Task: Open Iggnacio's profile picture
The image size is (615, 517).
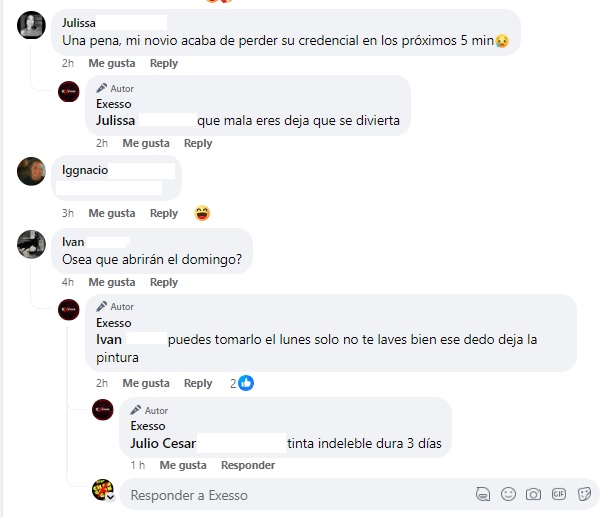Action: [31, 171]
